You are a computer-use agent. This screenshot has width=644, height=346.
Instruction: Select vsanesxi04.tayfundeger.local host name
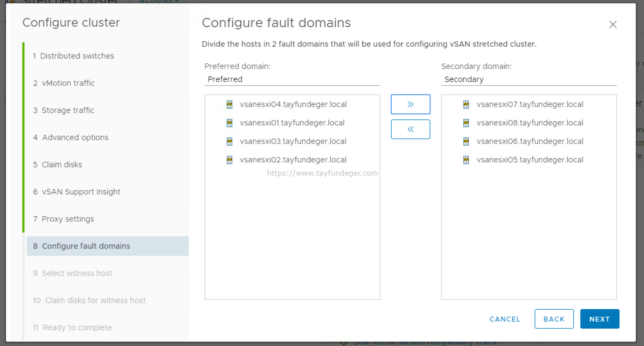(x=293, y=104)
